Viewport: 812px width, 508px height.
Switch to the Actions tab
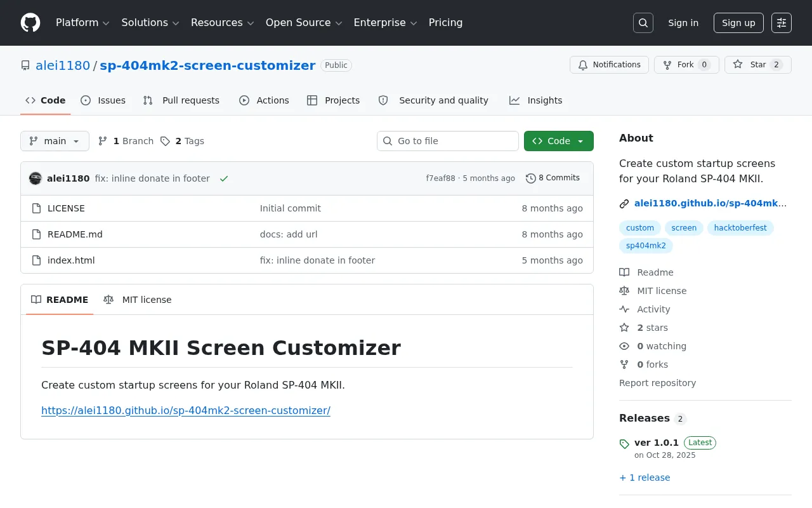tap(264, 100)
